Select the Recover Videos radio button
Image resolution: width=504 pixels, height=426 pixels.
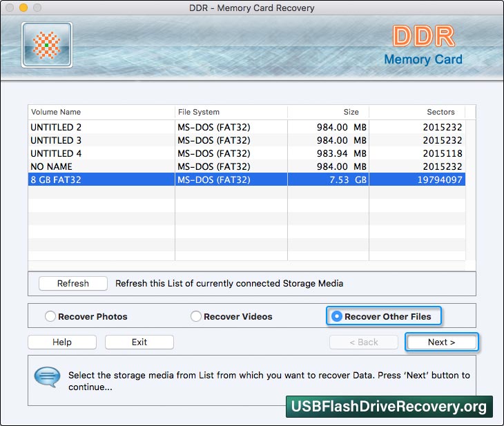point(196,316)
